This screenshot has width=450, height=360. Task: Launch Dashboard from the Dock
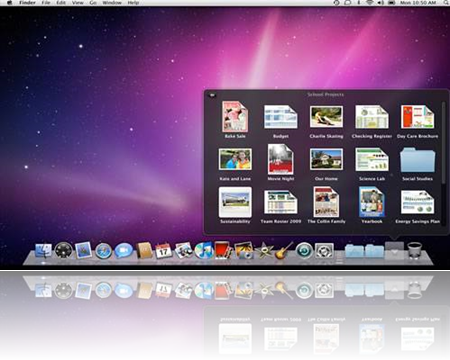point(63,250)
